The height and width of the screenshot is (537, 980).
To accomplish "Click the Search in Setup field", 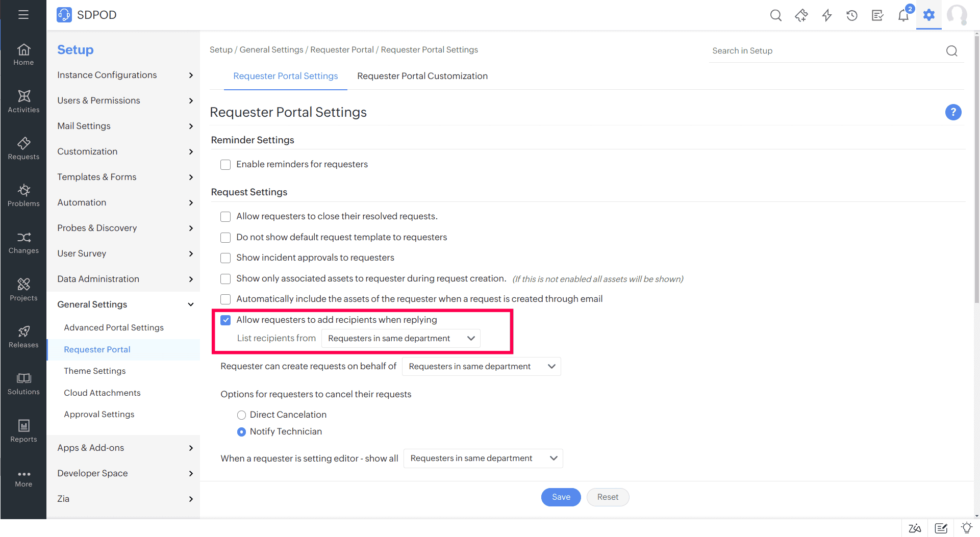I will tap(826, 51).
